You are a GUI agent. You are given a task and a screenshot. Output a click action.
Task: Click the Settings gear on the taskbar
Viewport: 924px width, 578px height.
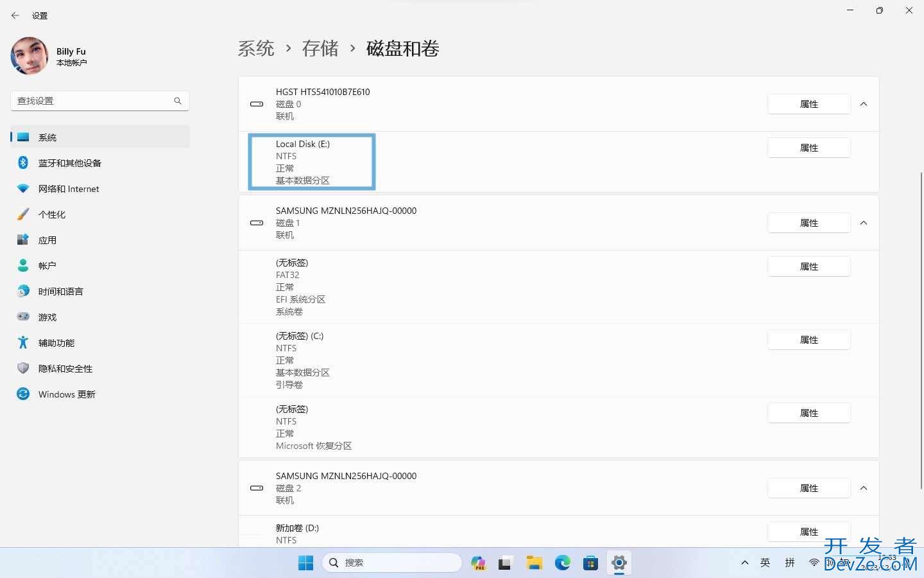pyautogui.click(x=619, y=563)
